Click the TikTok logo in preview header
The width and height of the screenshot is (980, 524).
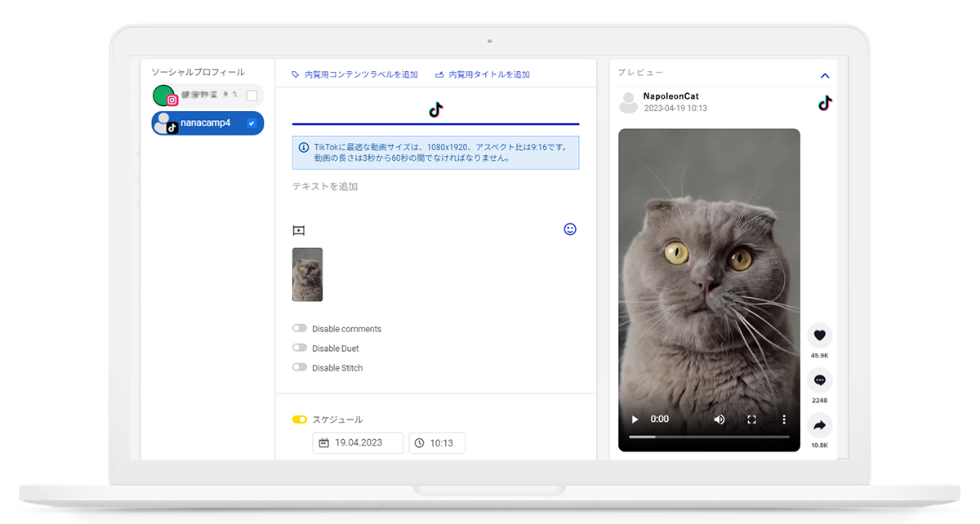tap(826, 103)
